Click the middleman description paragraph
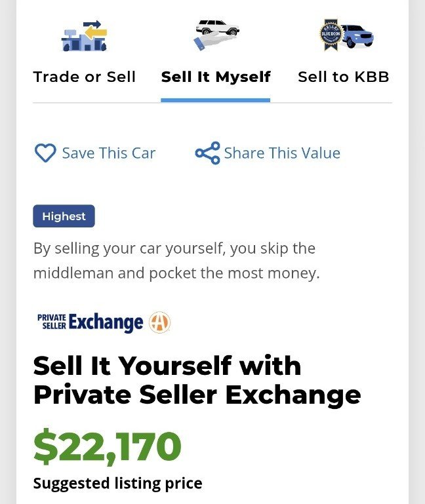This screenshot has height=504, width=425. pos(176,261)
